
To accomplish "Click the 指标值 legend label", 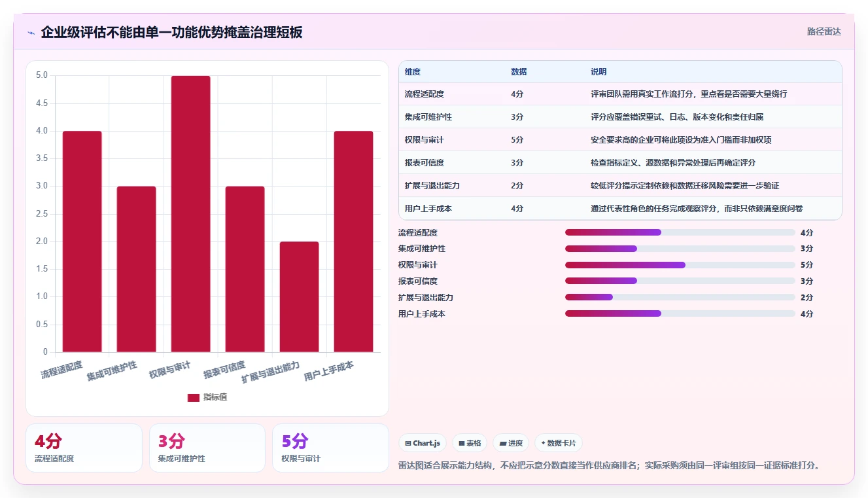I will 215,397.
